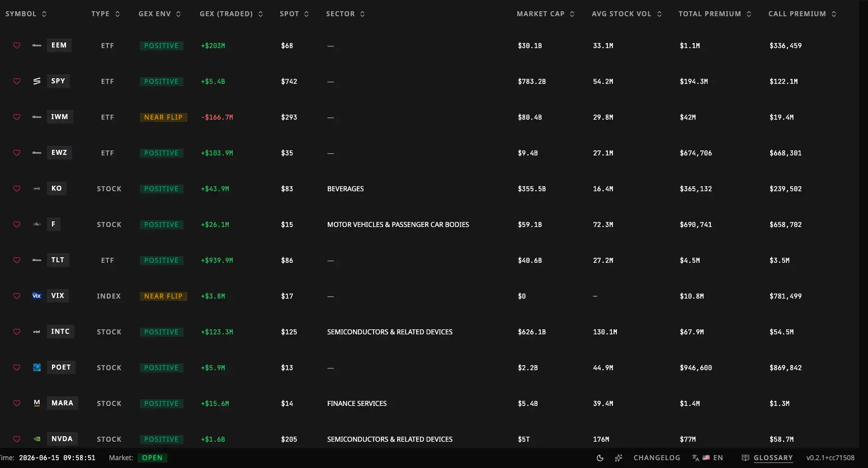Click the sparkles icon in status bar
This screenshot has width=868, height=468.
pyautogui.click(x=619, y=458)
